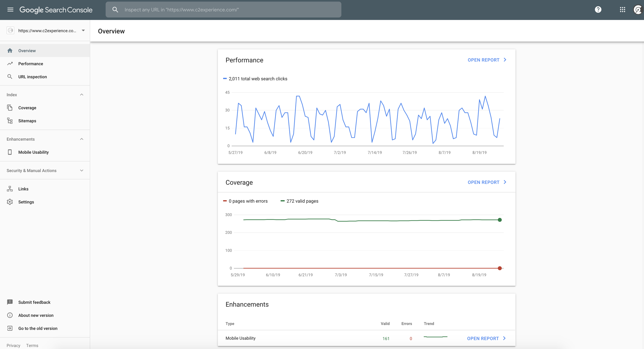Click the Settings gear icon
Viewport: 644px width, 349px height.
click(x=10, y=202)
